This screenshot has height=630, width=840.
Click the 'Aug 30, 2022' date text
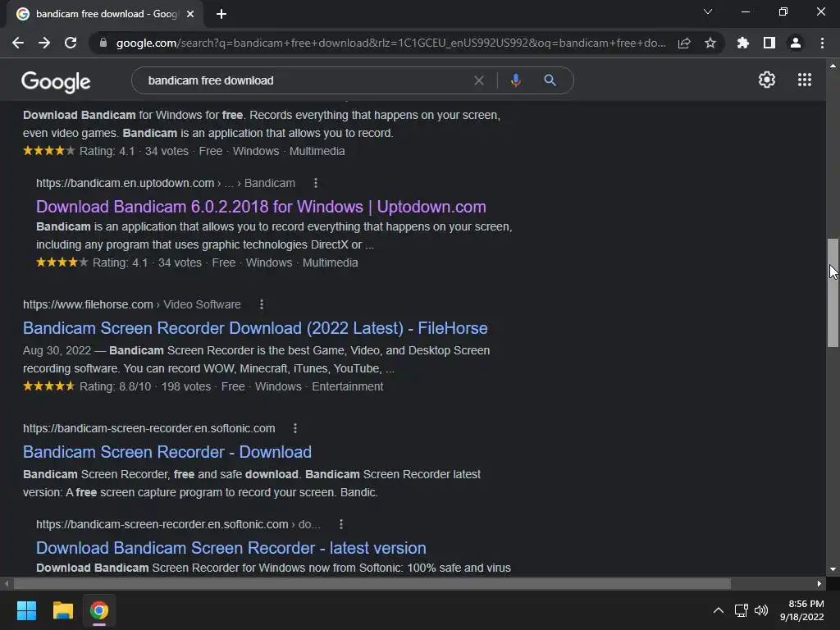click(57, 350)
